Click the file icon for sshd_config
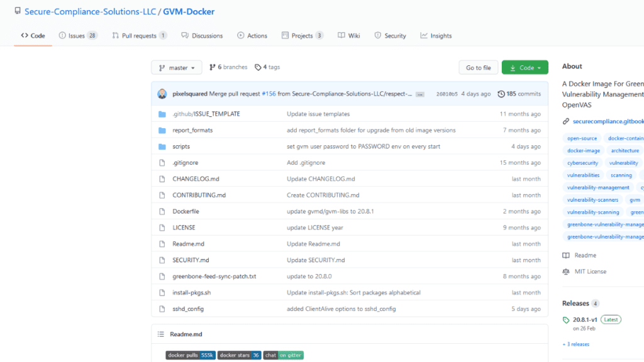 click(162, 309)
